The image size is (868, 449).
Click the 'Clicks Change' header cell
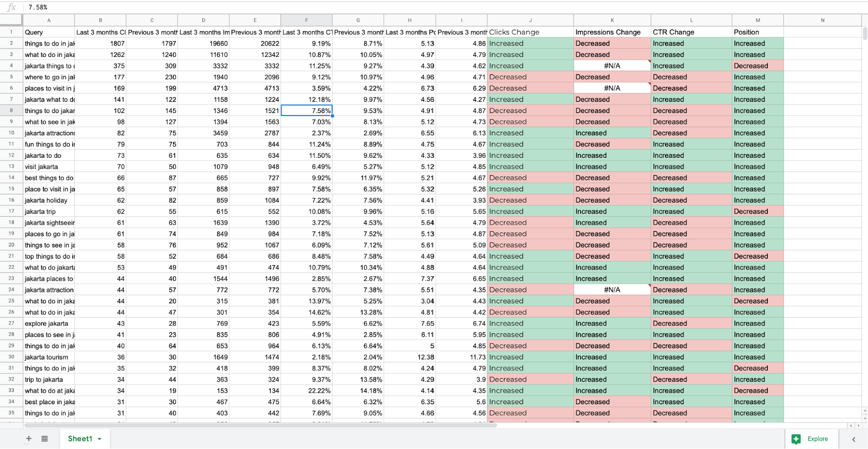[530, 32]
